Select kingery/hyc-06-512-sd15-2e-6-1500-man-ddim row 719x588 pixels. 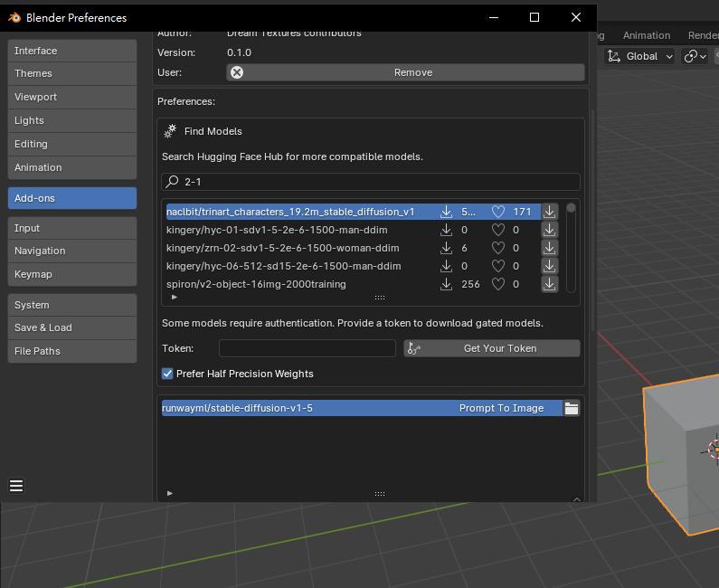pyautogui.click(x=353, y=266)
